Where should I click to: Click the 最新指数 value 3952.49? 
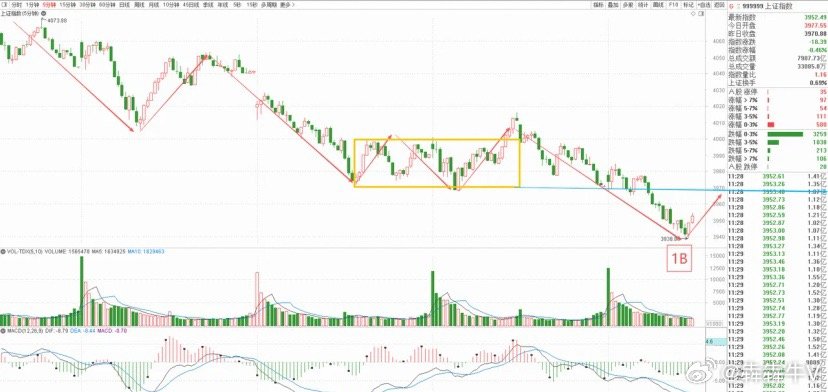(x=815, y=17)
